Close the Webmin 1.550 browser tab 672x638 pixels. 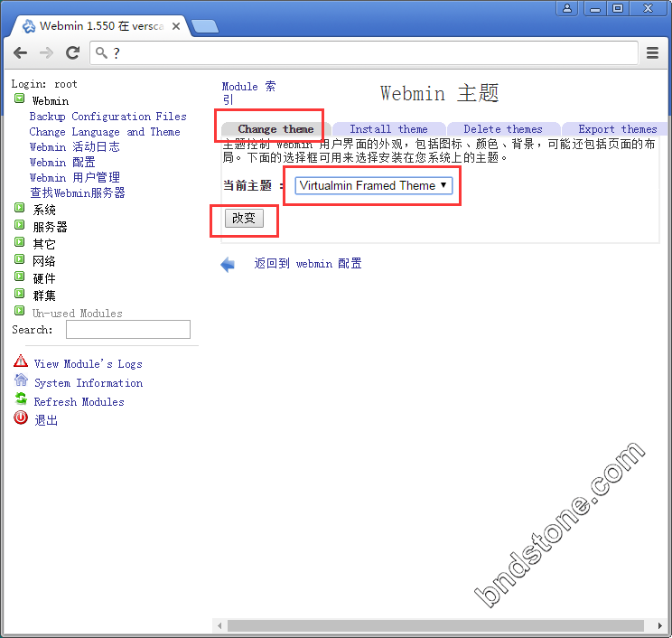(x=176, y=26)
